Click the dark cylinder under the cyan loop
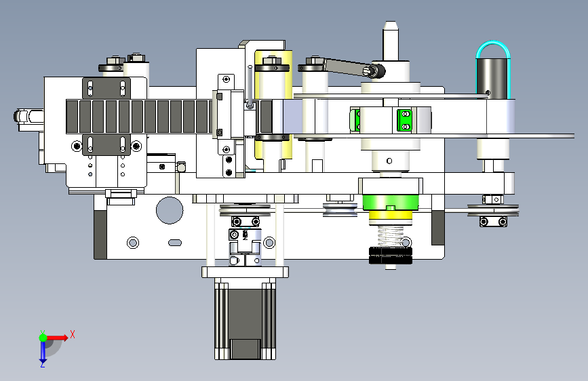588x381 pixels. pos(493,79)
